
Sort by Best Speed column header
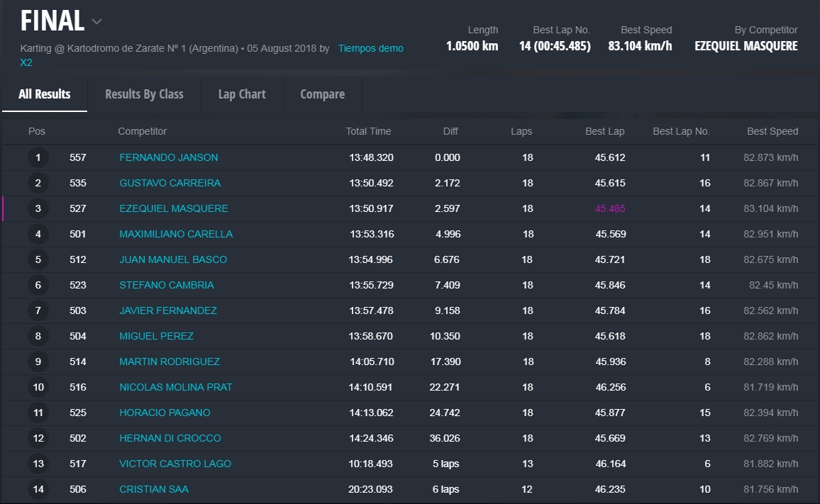pyautogui.click(x=772, y=131)
